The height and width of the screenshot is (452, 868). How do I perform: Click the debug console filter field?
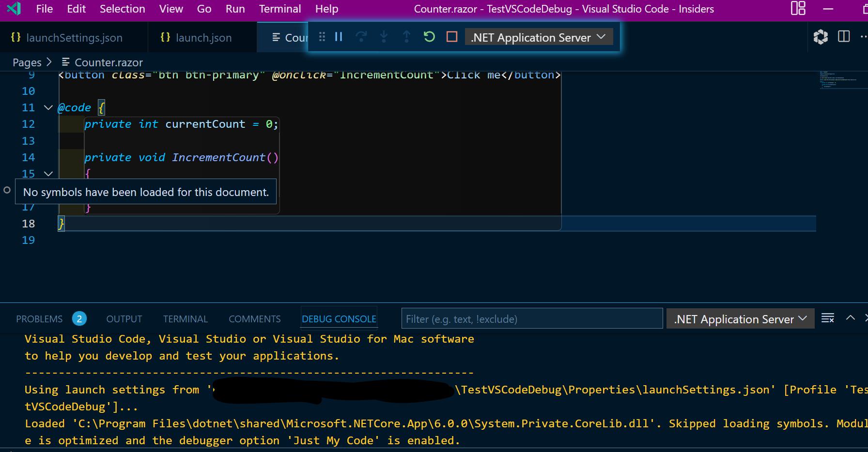pyautogui.click(x=531, y=319)
